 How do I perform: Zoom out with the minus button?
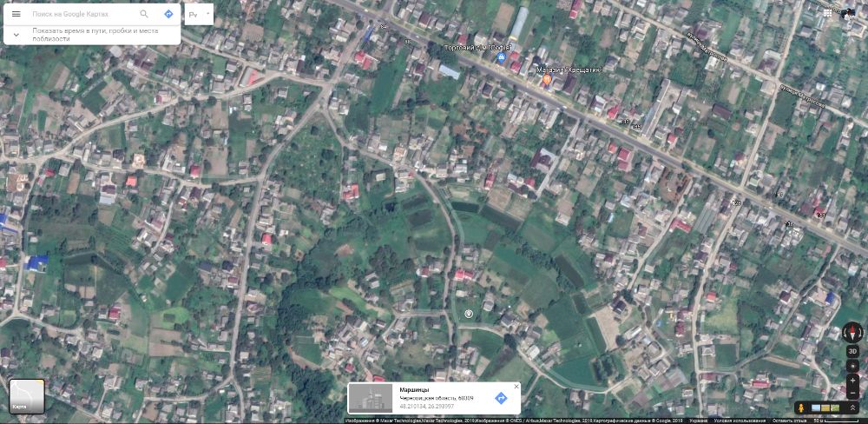852,393
